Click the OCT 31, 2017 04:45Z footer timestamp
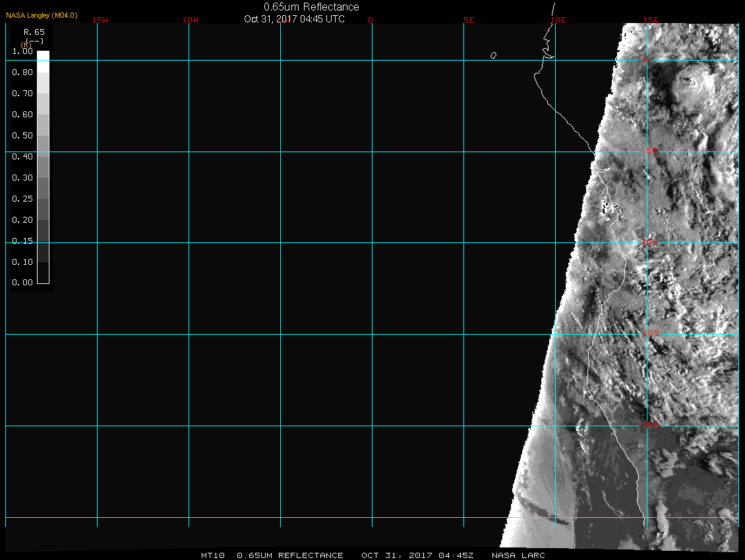 [x=417, y=555]
